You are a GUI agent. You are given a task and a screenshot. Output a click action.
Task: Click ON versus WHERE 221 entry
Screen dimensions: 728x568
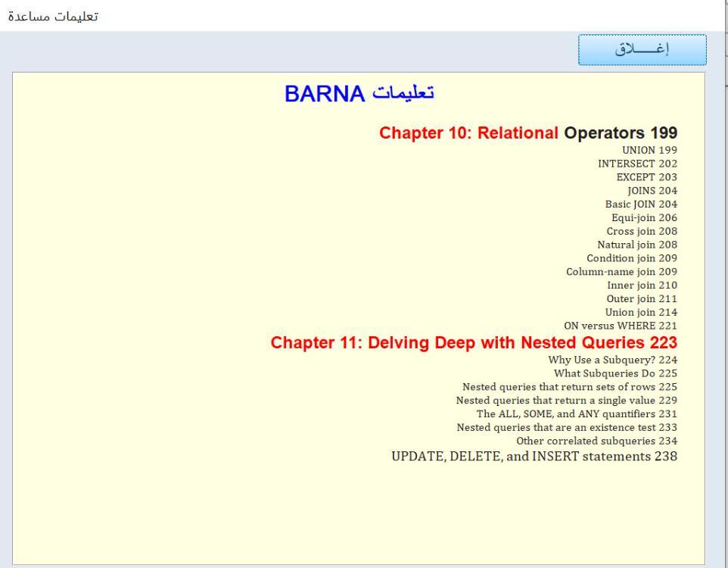tap(626, 326)
